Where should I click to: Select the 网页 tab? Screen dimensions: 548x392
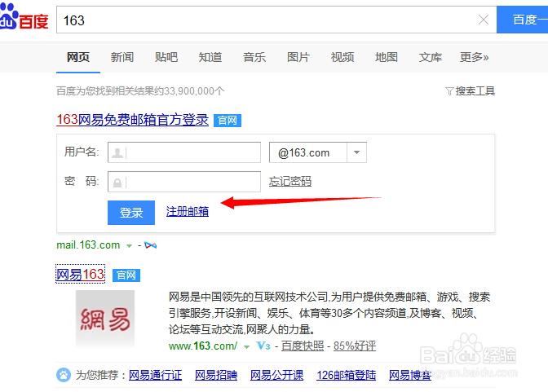coord(78,57)
